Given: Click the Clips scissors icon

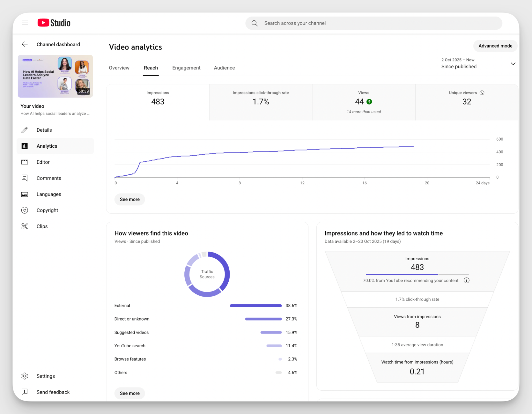Looking at the screenshot, I should click(24, 226).
